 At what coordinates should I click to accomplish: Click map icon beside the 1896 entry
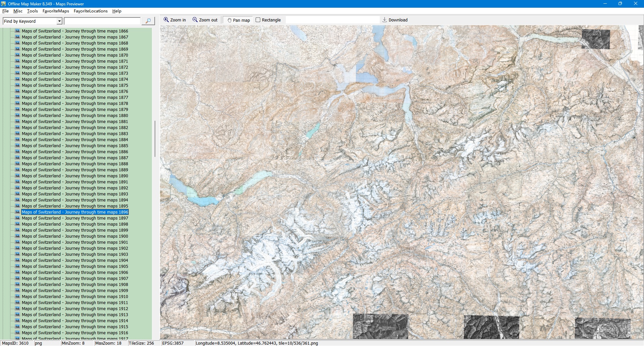pyautogui.click(x=17, y=212)
